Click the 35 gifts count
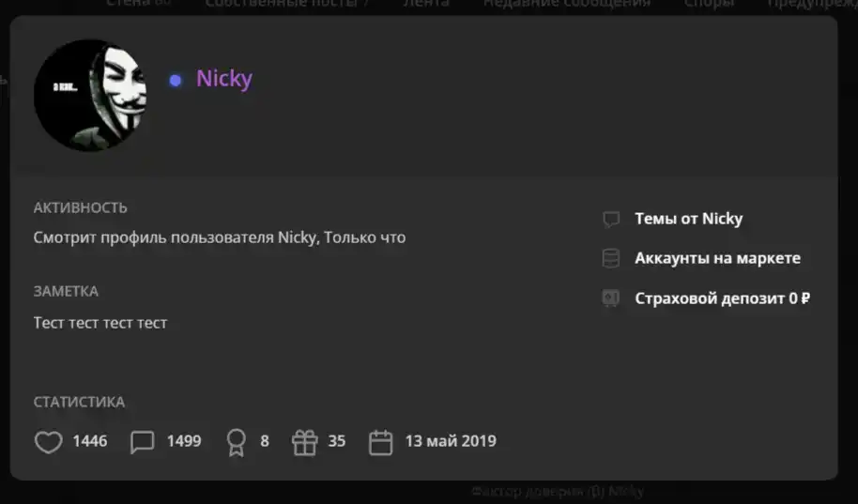 point(337,441)
